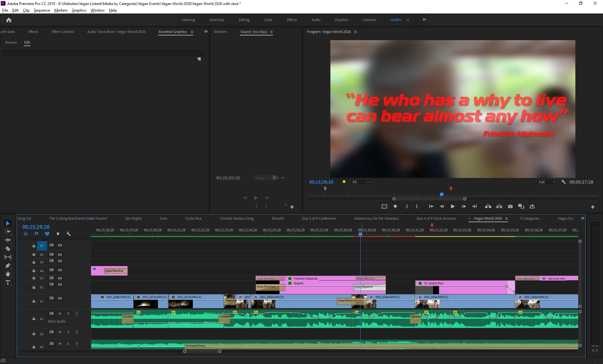Open the Fit zoom level dropdown
The width and height of the screenshot is (603, 364).
(361, 182)
